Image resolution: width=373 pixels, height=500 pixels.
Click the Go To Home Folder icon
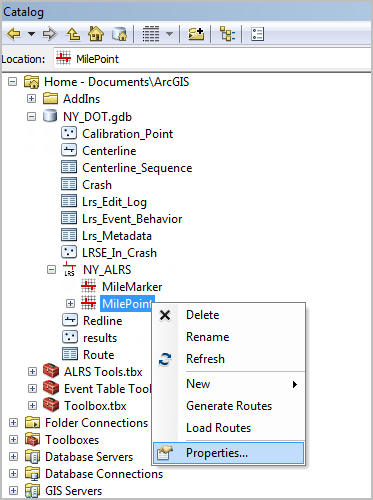[x=96, y=34]
